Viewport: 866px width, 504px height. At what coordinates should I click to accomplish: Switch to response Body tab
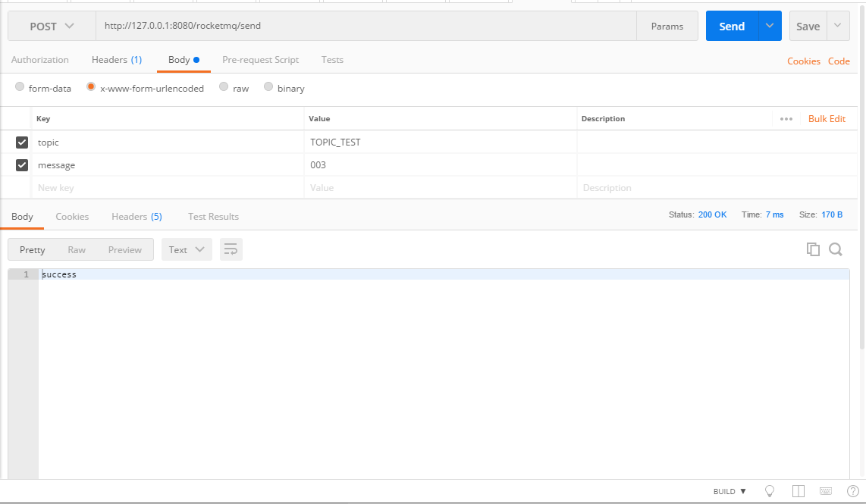click(22, 217)
